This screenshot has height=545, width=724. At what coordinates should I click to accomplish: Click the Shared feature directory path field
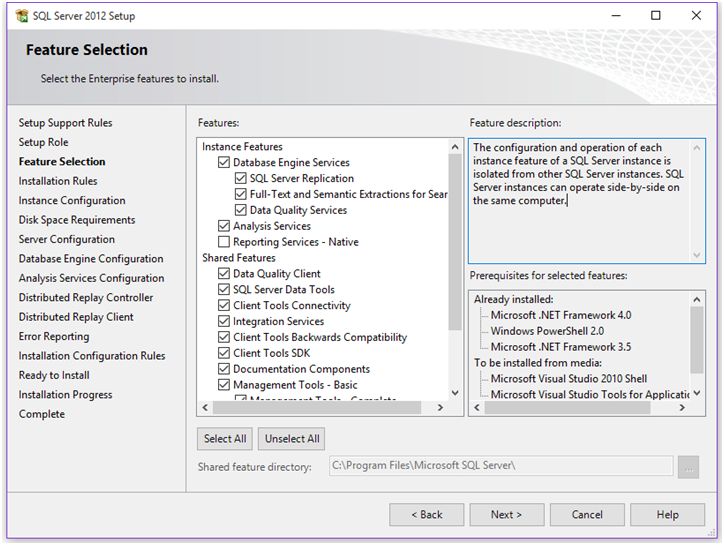501,466
